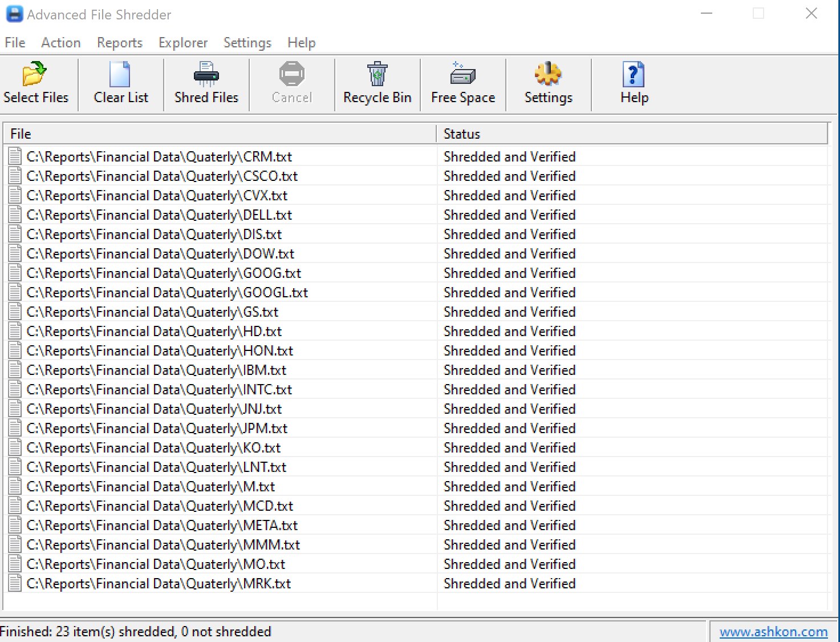Open the Help menu in the menu bar
840x642 pixels.
coord(302,43)
